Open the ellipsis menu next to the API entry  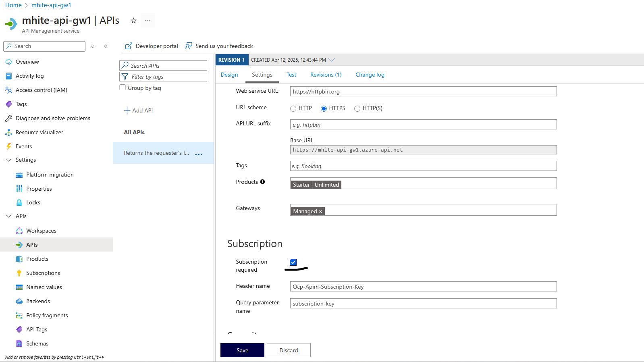pos(199,154)
